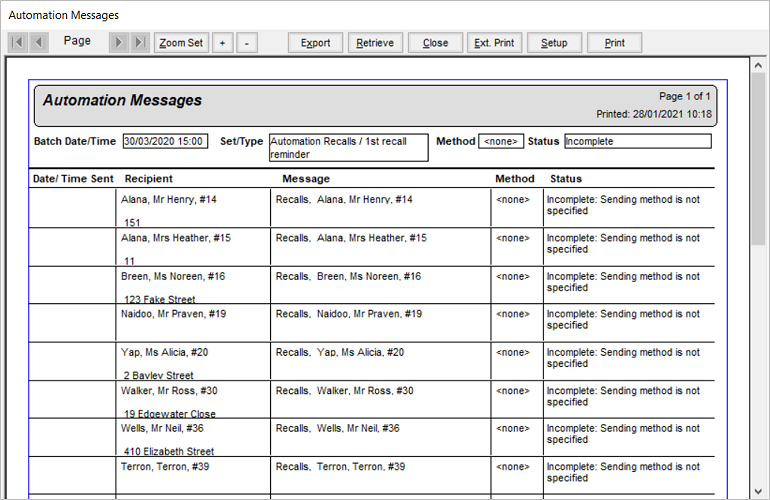Go to the previous page

point(38,43)
